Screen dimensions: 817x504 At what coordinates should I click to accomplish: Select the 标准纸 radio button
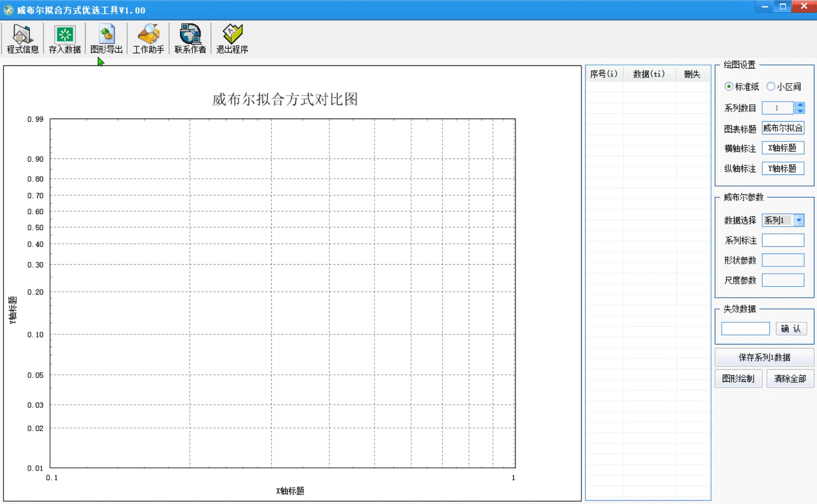click(x=728, y=86)
